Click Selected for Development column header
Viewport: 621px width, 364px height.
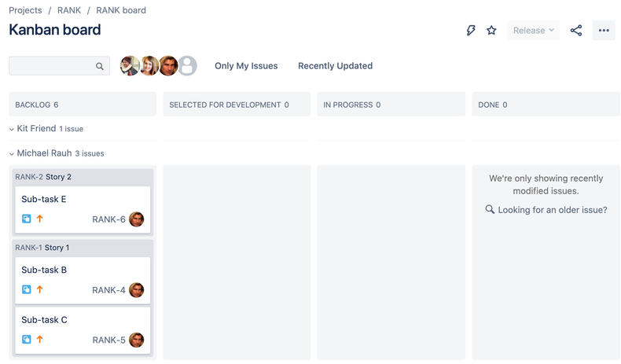[x=237, y=105]
